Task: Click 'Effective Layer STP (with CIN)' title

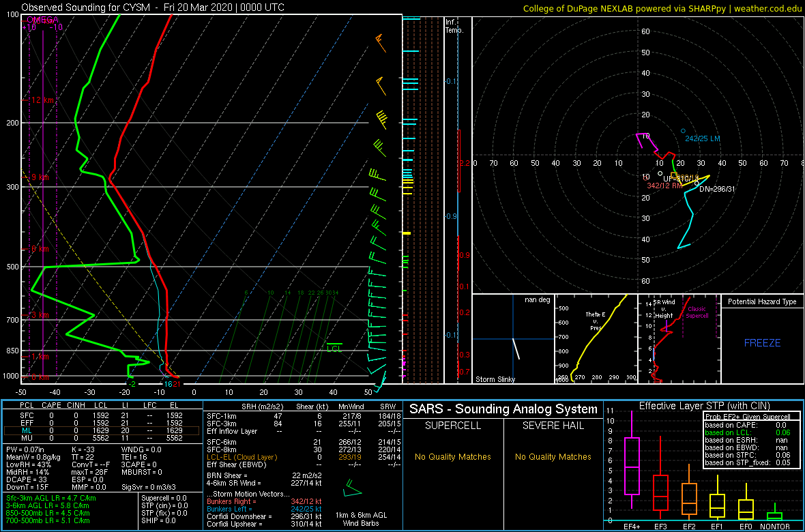Action: 703,407
